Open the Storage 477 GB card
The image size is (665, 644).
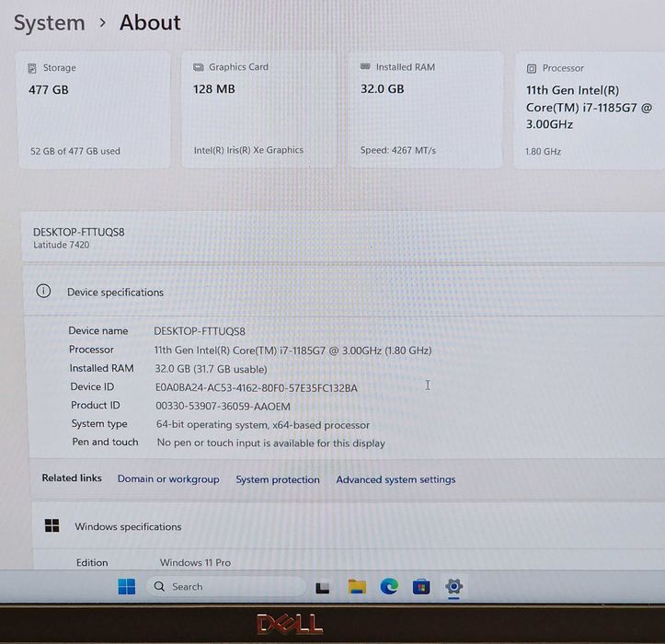pos(94,110)
